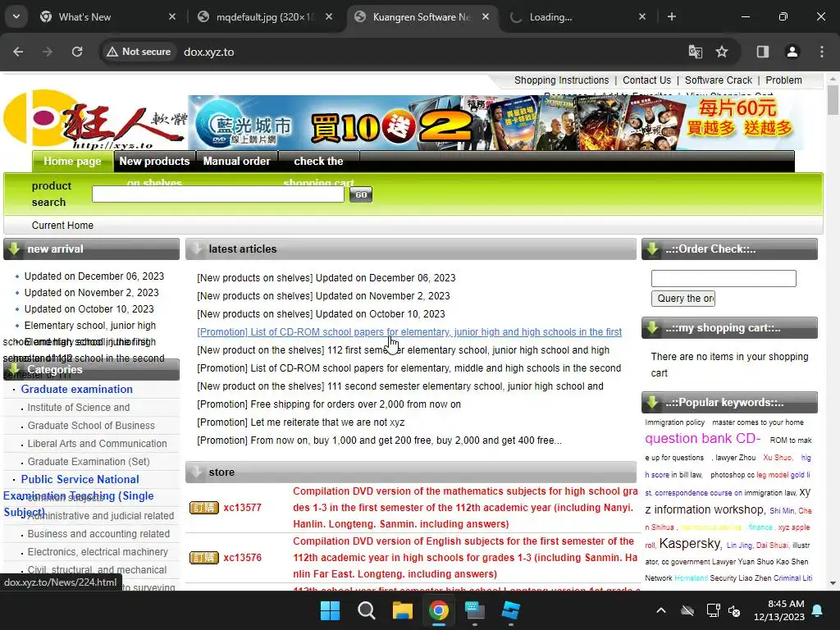Open product code xc13577
The height and width of the screenshot is (630, 840).
tap(242, 508)
